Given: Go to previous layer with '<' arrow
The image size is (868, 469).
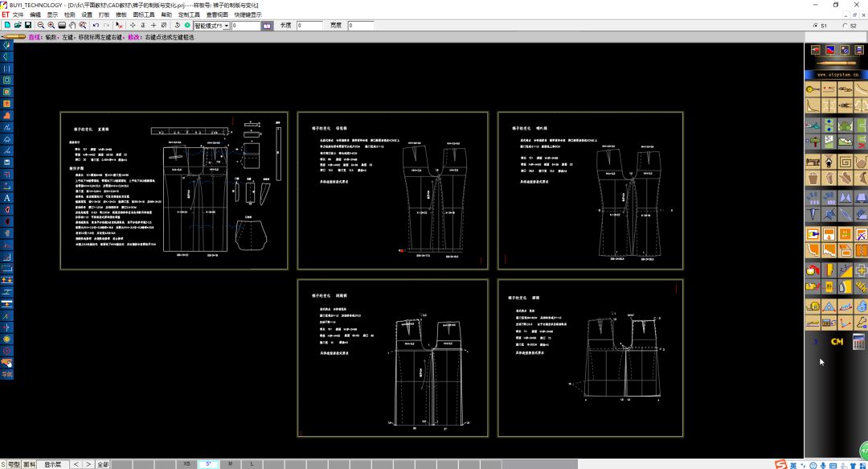Looking at the screenshot, I should click(76, 464).
